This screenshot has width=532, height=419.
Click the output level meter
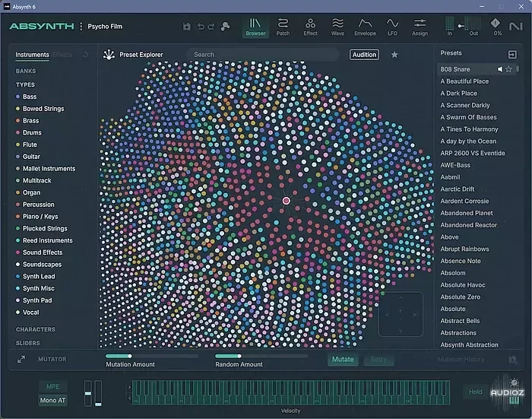point(473,24)
